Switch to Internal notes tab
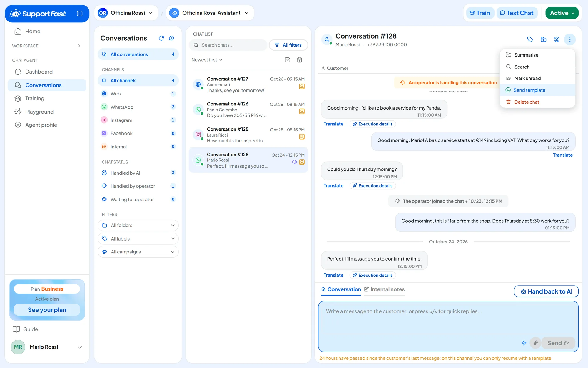The width and height of the screenshot is (588, 368). [384, 289]
